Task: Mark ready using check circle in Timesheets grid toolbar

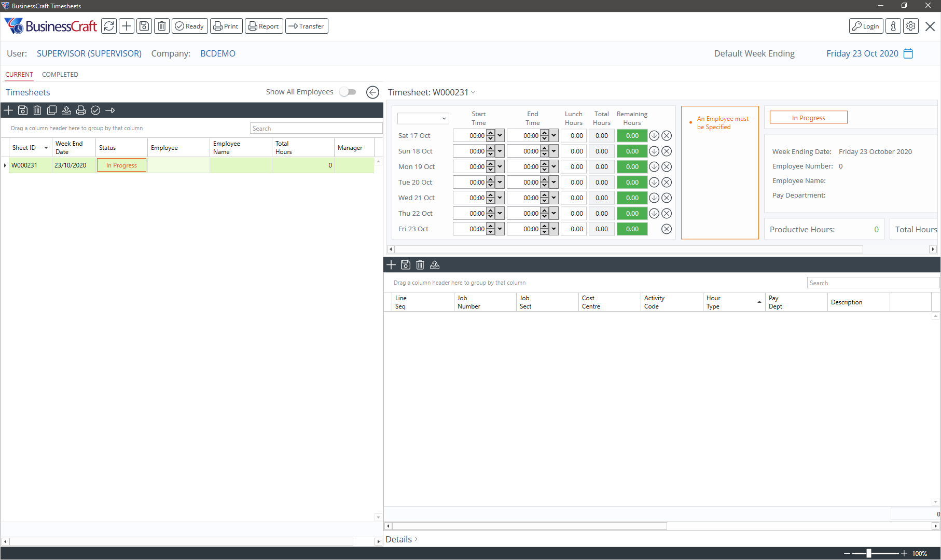Action: (x=95, y=110)
